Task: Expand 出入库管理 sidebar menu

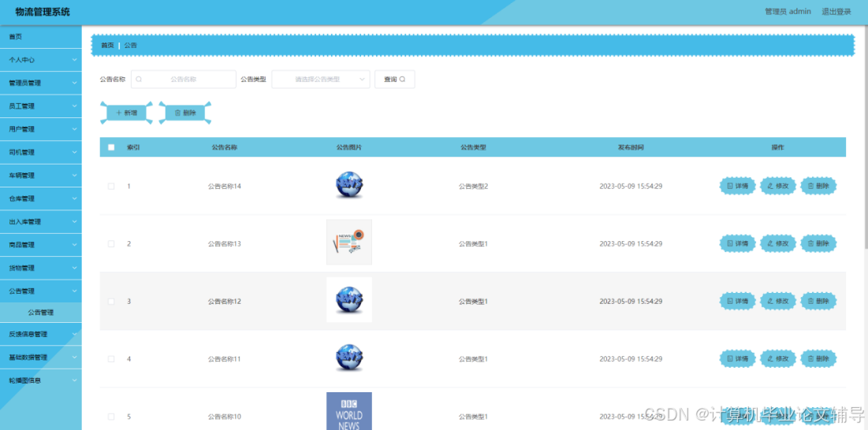Action: [x=40, y=221]
